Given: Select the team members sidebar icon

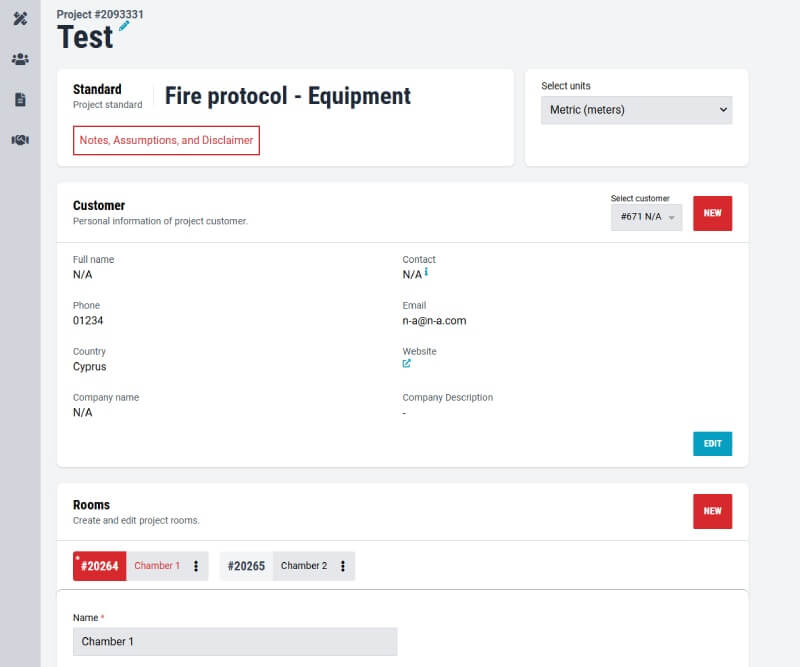Looking at the screenshot, I should pos(19,60).
